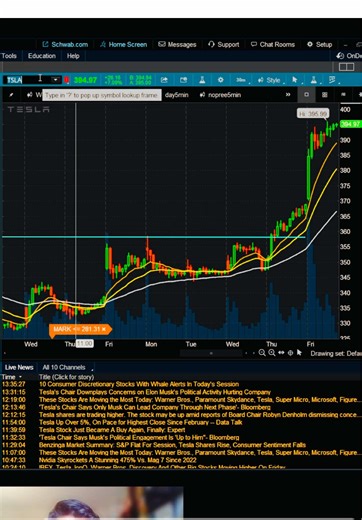Expand the symbol selector dropdown arrow
Image resolution: width=362 pixels, height=520 pixels.
56,80
